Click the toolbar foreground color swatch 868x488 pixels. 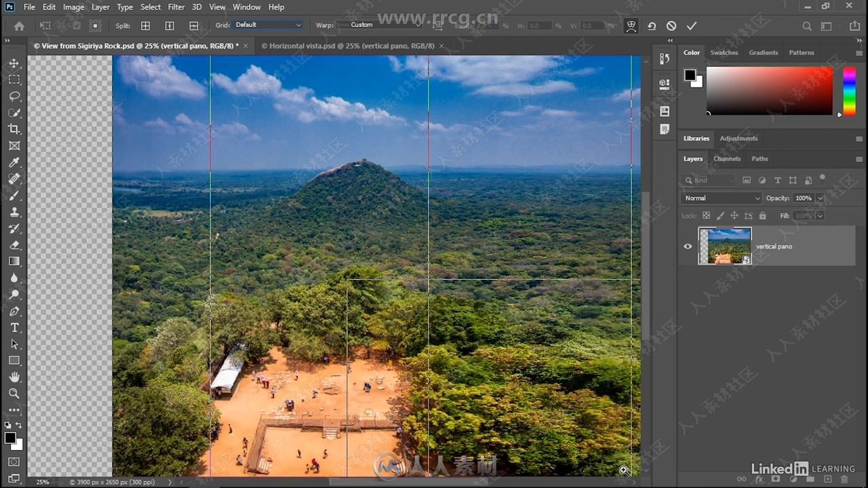[10, 438]
